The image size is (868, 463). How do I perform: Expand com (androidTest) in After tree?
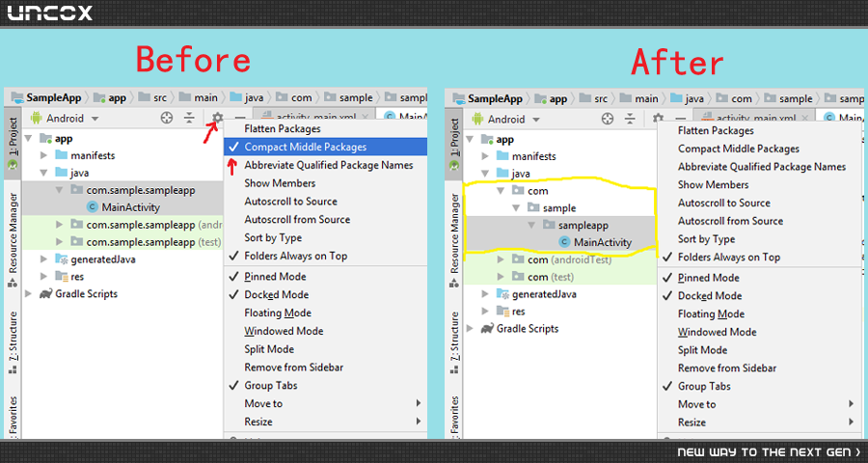click(x=501, y=259)
